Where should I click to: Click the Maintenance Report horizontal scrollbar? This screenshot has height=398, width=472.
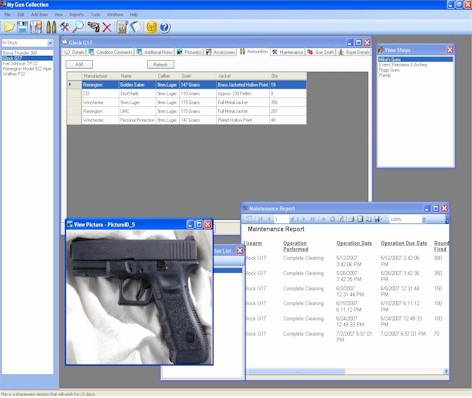click(346, 371)
